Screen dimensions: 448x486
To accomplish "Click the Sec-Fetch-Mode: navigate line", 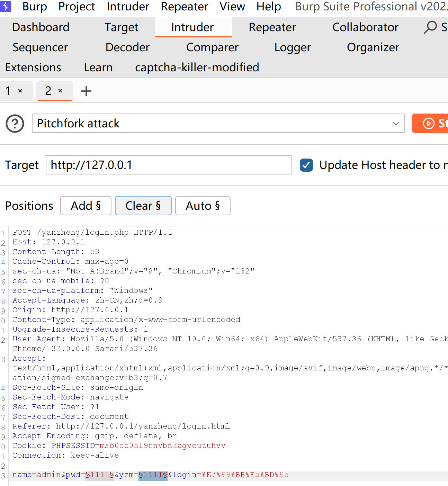I will (71, 397).
